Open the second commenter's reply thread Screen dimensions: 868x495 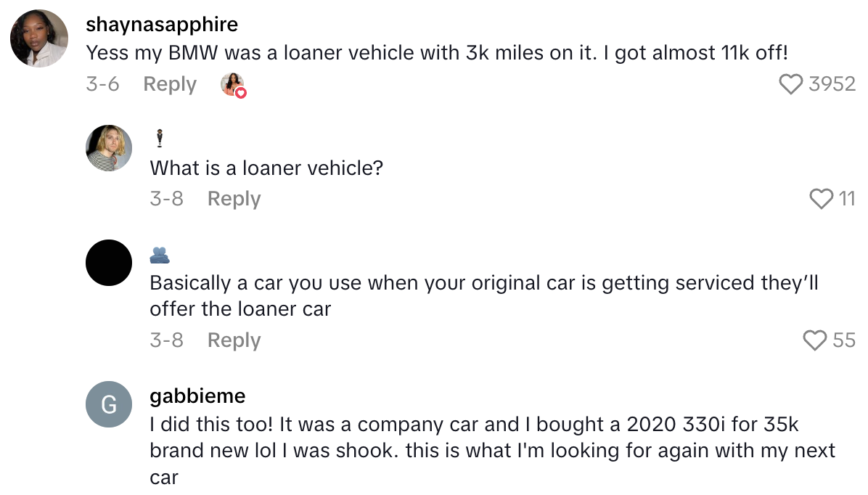pos(234,199)
